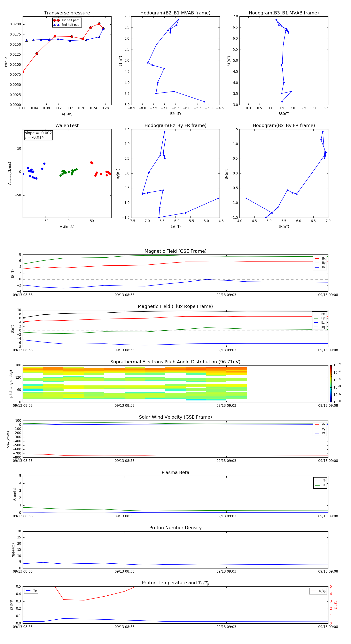Screen dimensions: 351x644
Task: Click 'pitch angle (deg)' axis label
Action: (x=11, y=384)
